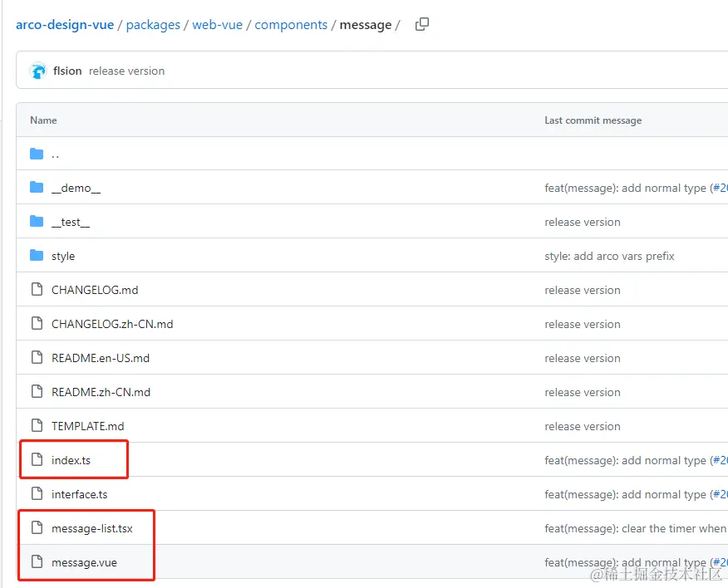Screen dimensions: 728x588
Task: Open the __demo__ folder
Action: point(76,188)
